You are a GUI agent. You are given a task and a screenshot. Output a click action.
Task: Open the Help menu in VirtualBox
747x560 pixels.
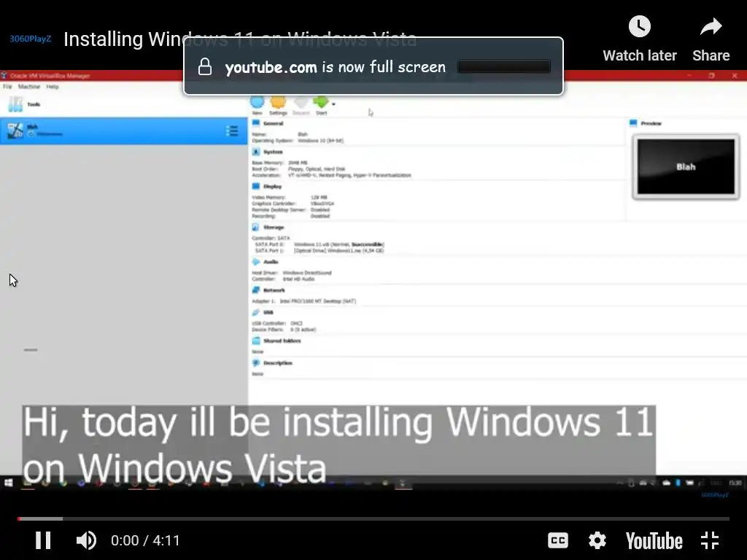click(53, 87)
